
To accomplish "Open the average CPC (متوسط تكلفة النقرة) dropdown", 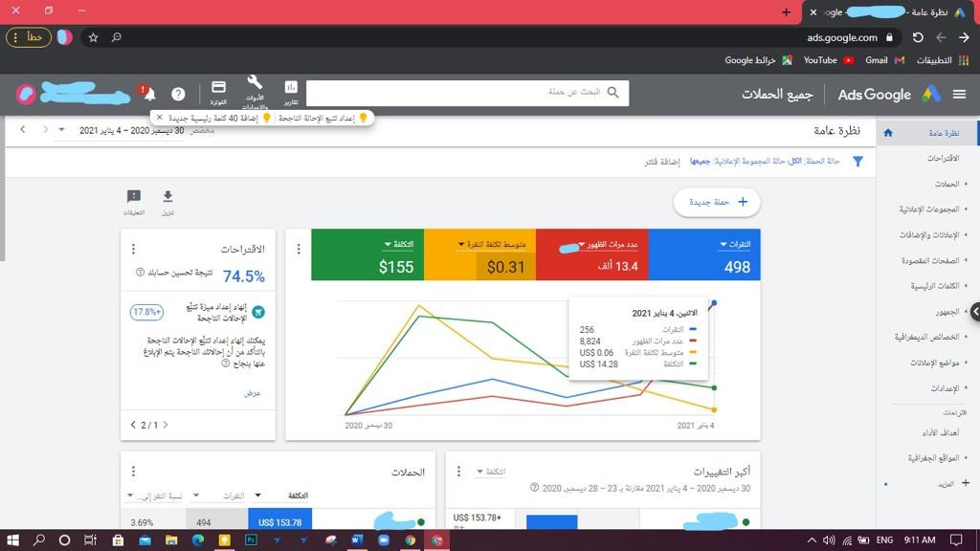I will click(492, 244).
